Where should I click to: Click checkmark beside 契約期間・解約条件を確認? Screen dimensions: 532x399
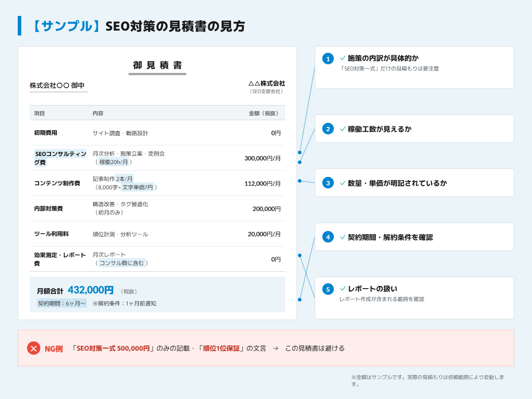[343, 237]
